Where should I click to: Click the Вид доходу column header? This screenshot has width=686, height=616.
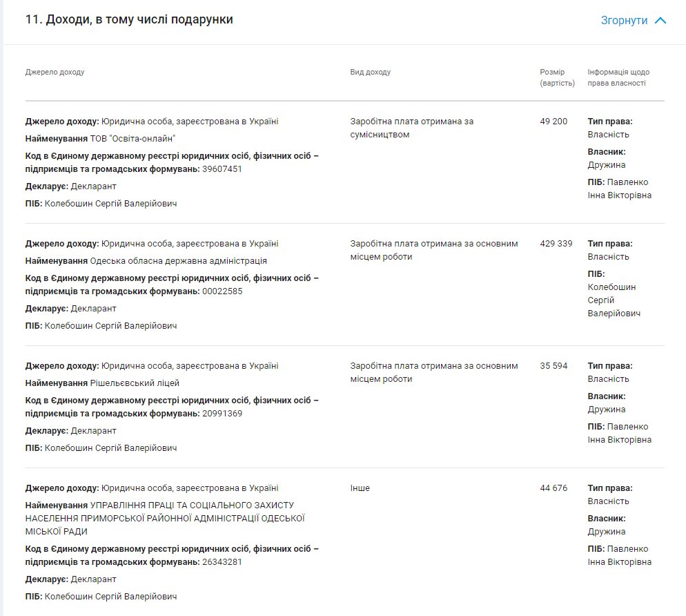point(370,72)
